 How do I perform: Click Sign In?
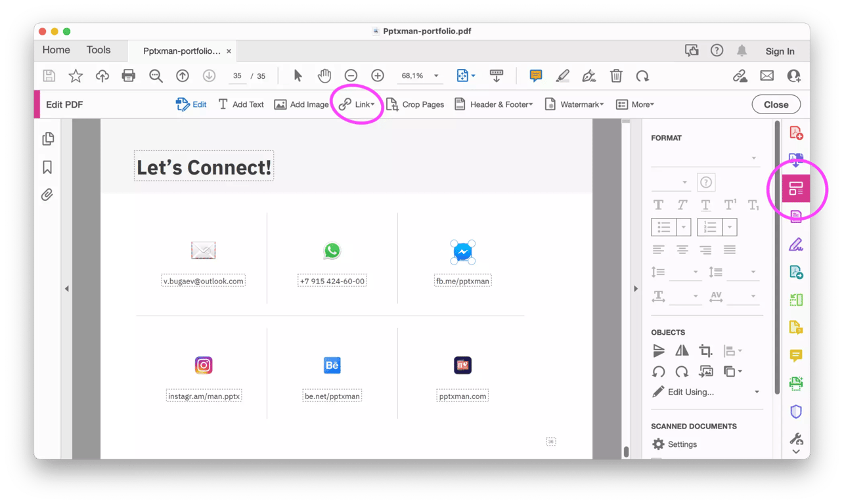780,51
